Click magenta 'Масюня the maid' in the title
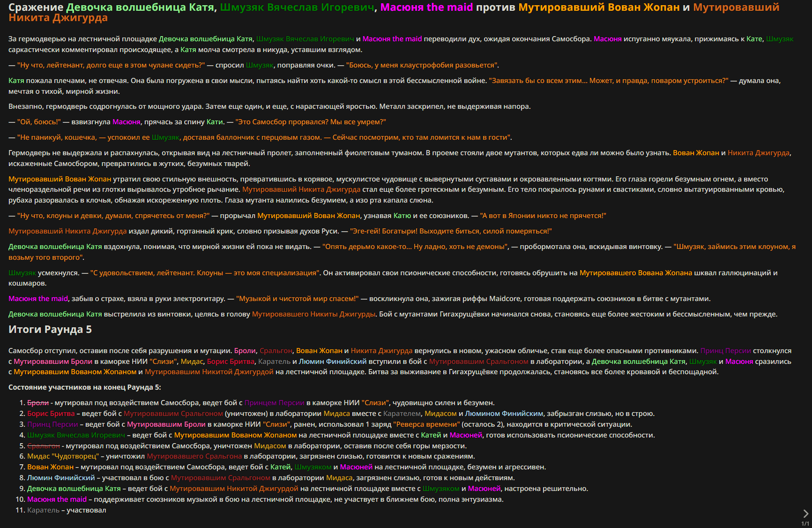The width and height of the screenshot is (812, 528). click(426, 8)
